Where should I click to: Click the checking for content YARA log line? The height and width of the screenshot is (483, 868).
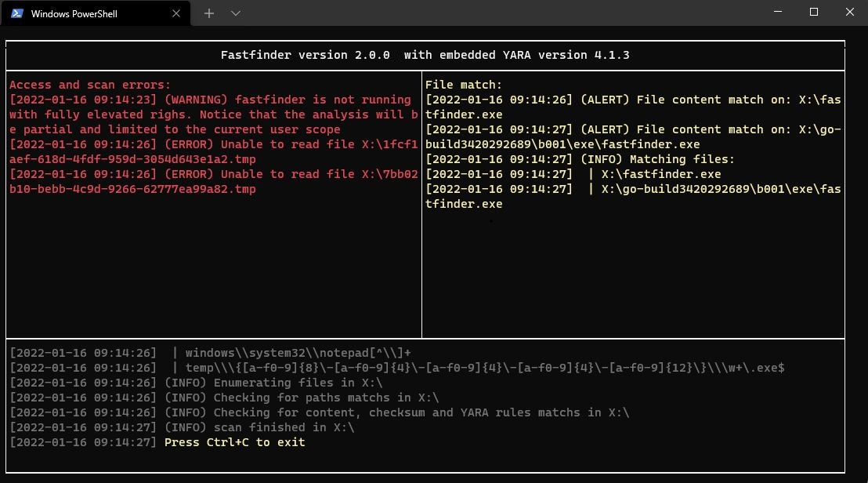(x=313, y=412)
